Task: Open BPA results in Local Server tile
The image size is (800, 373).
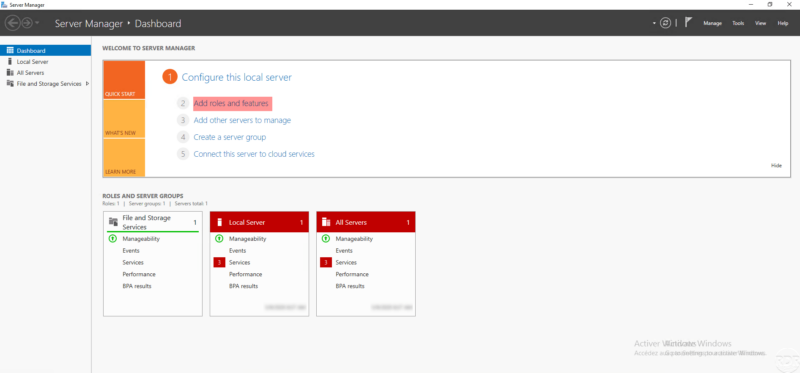Action: click(243, 286)
